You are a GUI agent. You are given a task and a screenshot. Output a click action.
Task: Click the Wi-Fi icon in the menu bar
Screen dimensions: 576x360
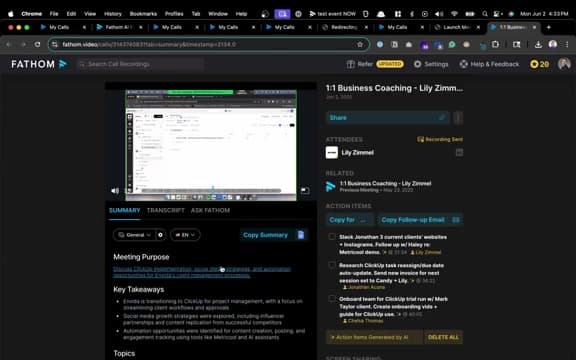(x=454, y=14)
